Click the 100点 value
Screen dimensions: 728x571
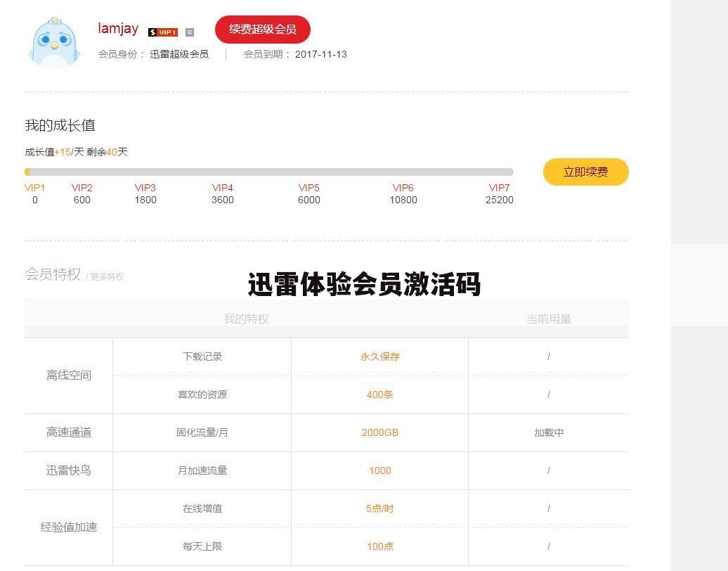click(x=379, y=547)
